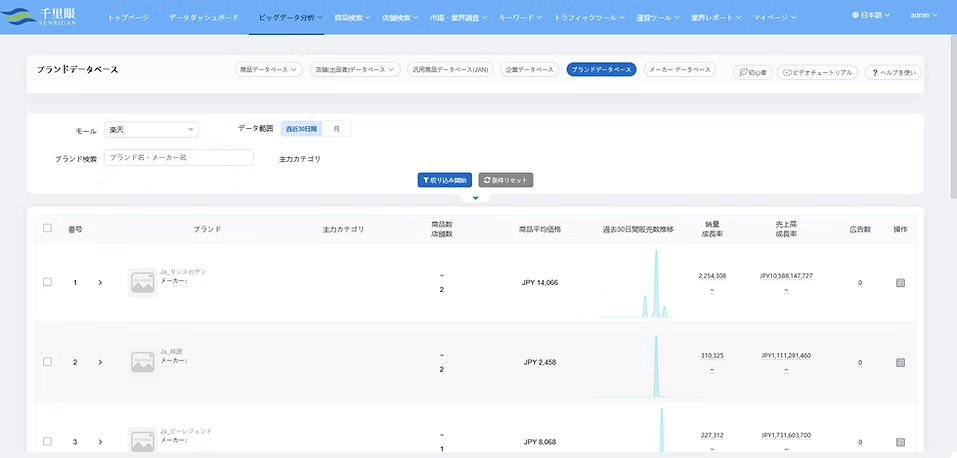Click placeholder image for row 2 brand
957x458 pixels.
pos(142,362)
